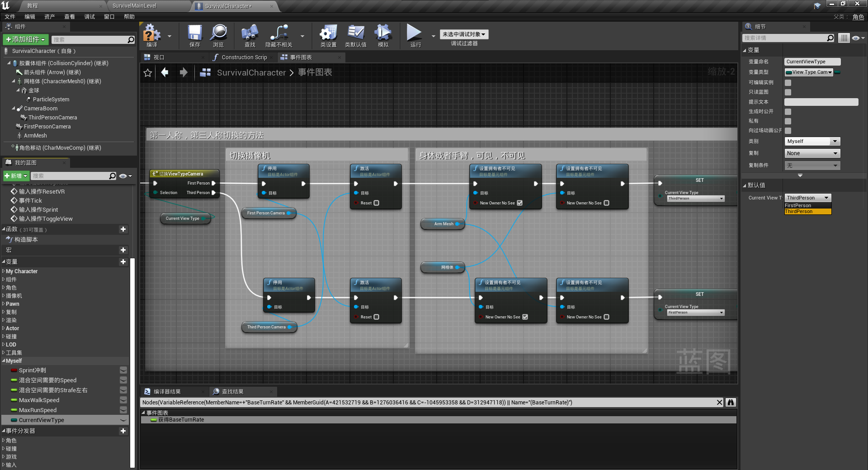Open Class Settings (类设置)
Screen dimensions: 868x470
329,35
